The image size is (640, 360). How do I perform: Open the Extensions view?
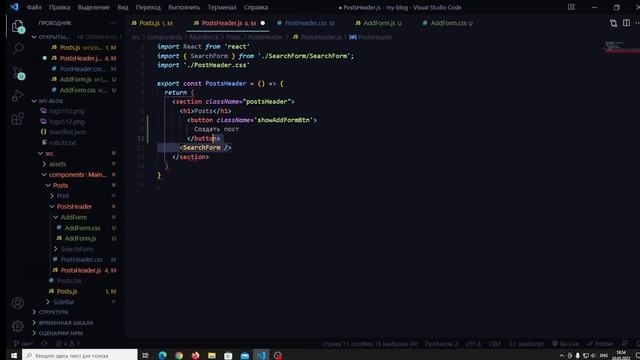(18, 119)
